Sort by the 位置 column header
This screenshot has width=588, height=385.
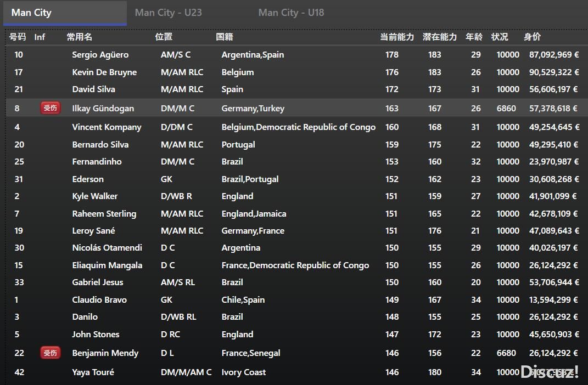click(164, 37)
